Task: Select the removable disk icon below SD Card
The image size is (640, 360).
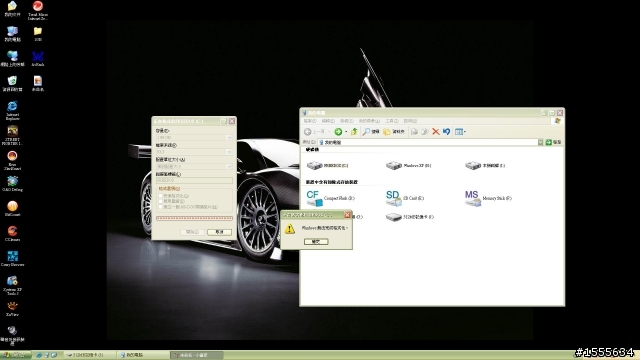Action: coord(394,217)
